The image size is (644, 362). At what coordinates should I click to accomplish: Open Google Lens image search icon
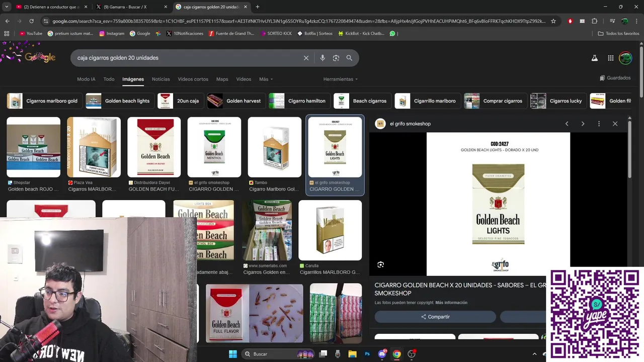point(336,58)
